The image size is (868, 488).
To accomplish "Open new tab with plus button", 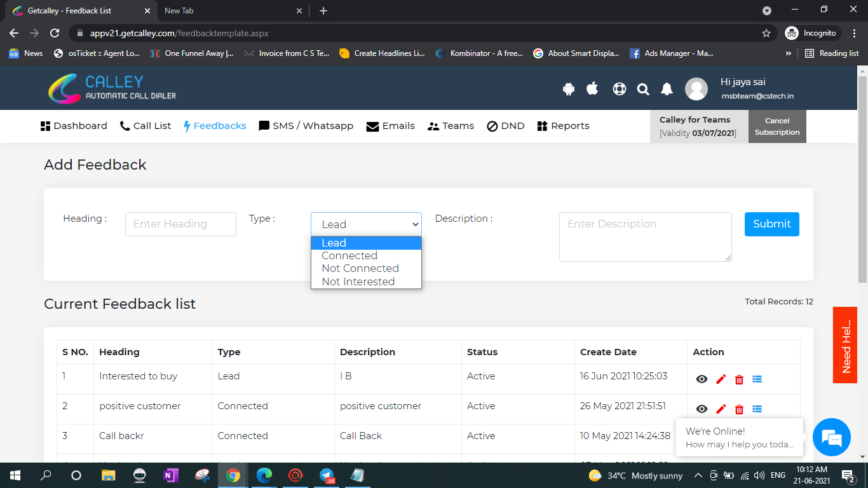I will point(323,11).
